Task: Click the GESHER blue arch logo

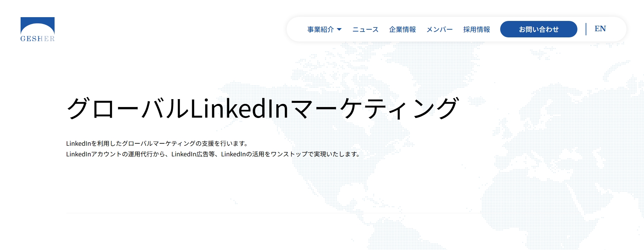Action: pyautogui.click(x=37, y=25)
